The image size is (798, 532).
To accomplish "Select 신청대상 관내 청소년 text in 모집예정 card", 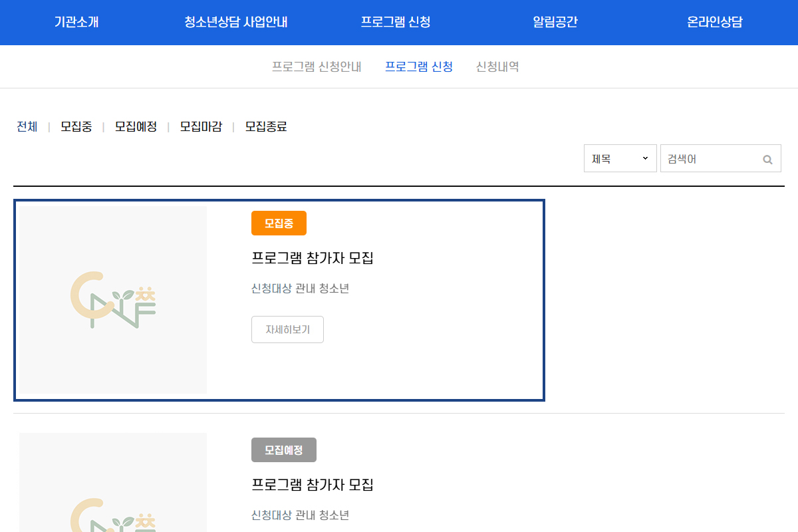I will tap(301, 515).
